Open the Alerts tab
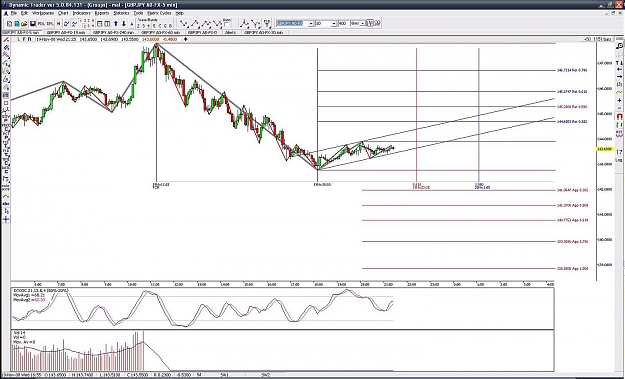This screenshot has height=379, width=625. 230,33
